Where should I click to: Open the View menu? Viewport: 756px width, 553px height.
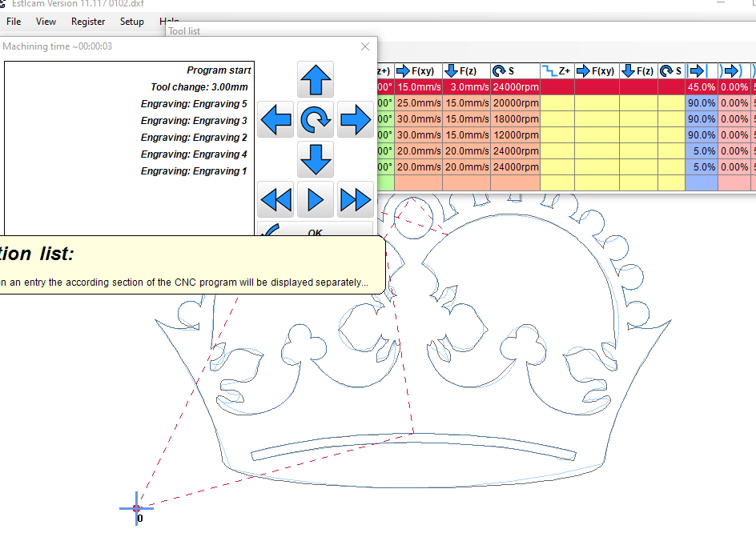pyautogui.click(x=46, y=21)
